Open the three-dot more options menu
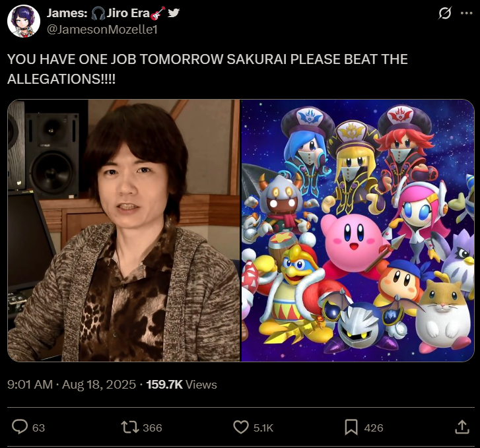The image size is (480, 448). pyautogui.click(x=466, y=13)
